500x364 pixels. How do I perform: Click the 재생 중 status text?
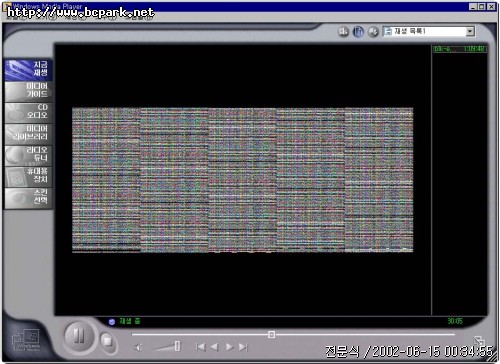(130, 321)
